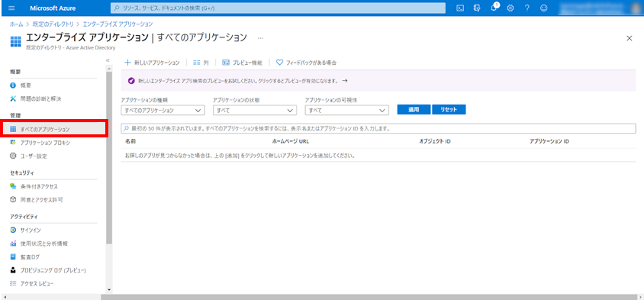Sort by the 名前 column header
The width and height of the screenshot is (644, 300).
(130, 141)
